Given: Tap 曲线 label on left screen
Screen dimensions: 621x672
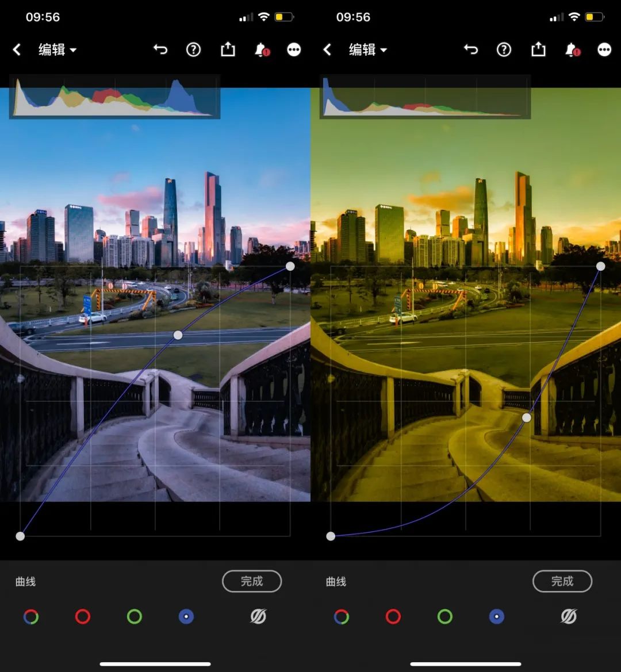Looking at the screenshot, I should point(25,582).
